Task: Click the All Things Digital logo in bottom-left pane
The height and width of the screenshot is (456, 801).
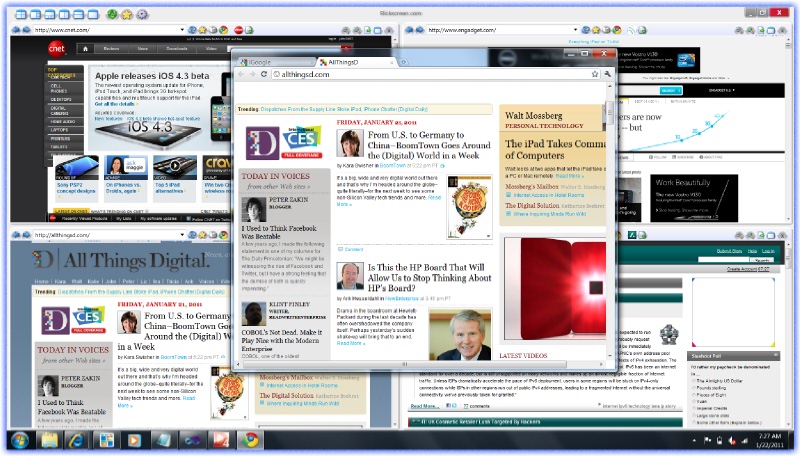Action: pyautogui.click(x=122, y=260)
